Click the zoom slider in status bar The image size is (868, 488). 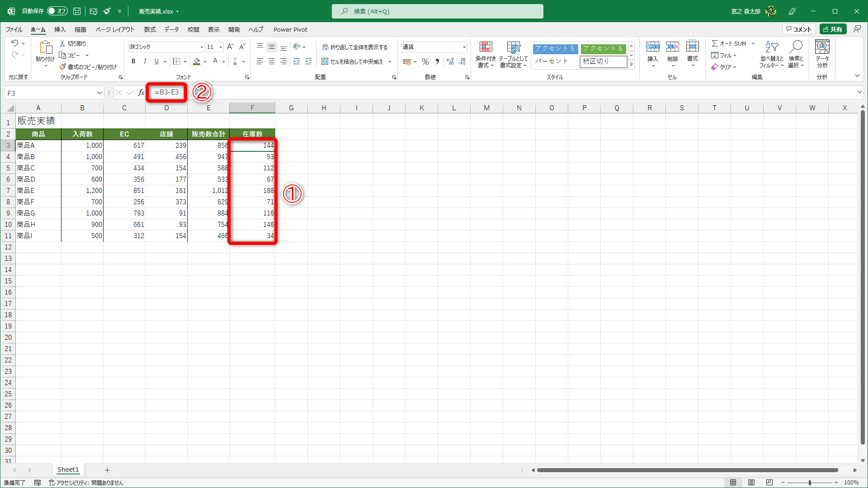pyautogui.click(x=809, y=483)
